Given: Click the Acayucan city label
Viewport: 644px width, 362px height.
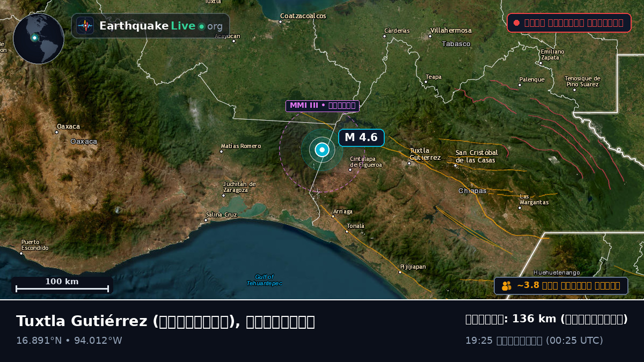Looking at the screenshot, I should (228, 36).
